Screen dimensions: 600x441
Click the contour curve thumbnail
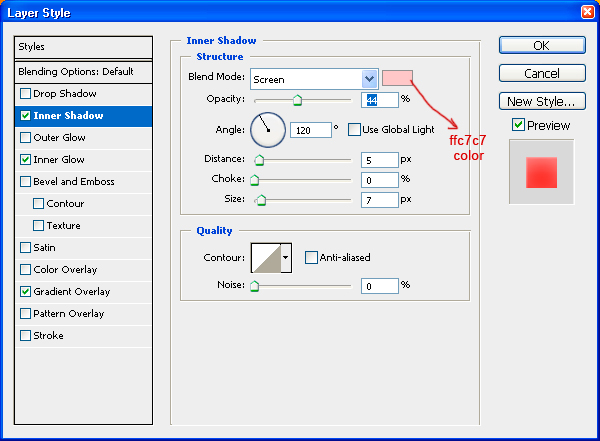266,258
